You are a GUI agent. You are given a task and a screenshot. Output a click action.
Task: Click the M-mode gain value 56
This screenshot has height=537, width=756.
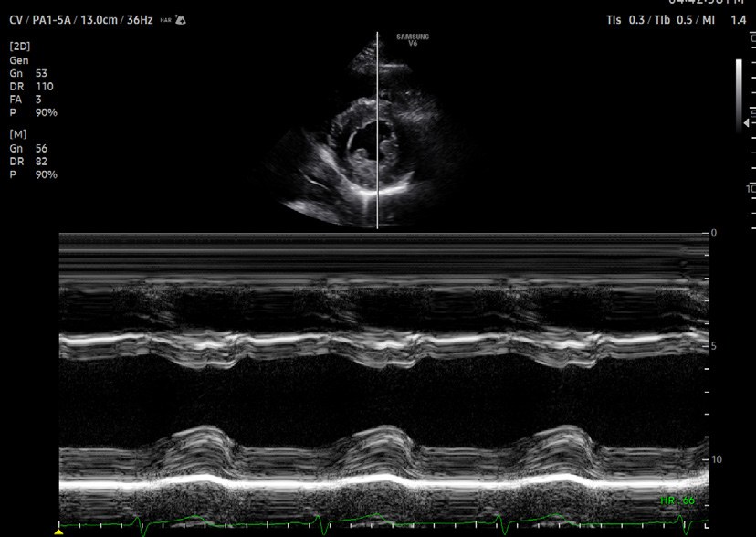[x=41, y=149]
